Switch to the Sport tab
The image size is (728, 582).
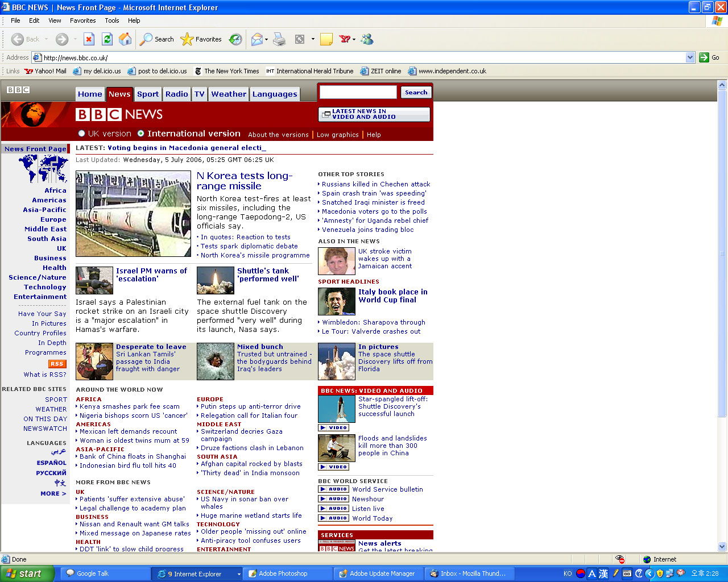(x=148, y=94)
